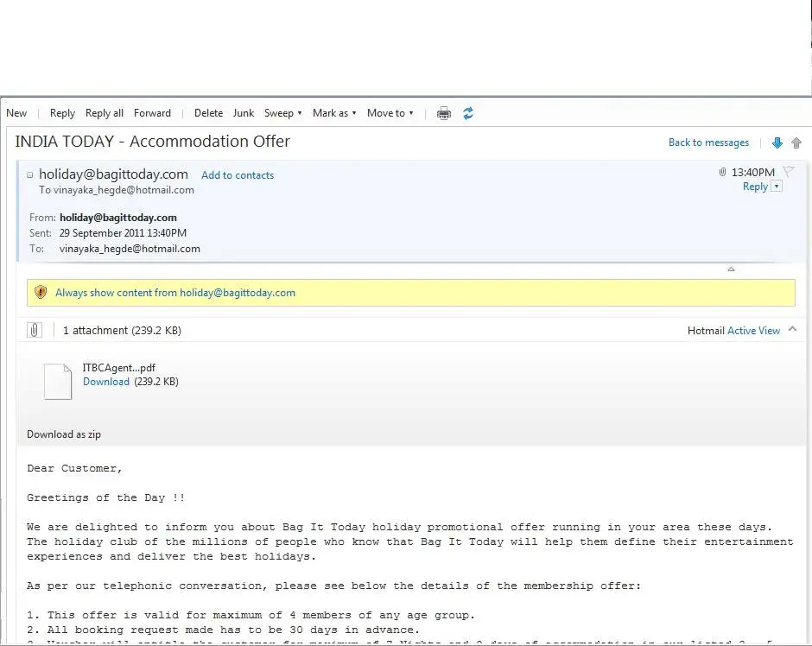Viewport: 812px width, 646px height.
Task: Go to next message with blue down arrow
Action: click(x=777, y=143)
